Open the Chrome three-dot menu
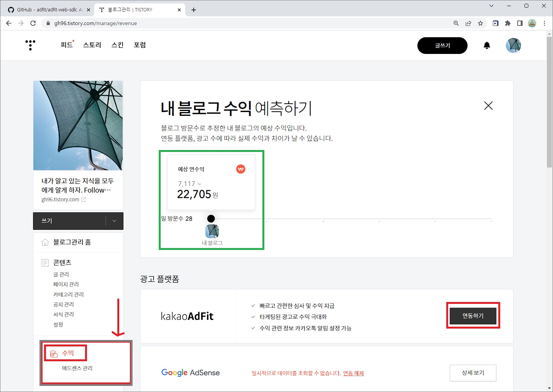The image size is (553, 392). (545, 23)
